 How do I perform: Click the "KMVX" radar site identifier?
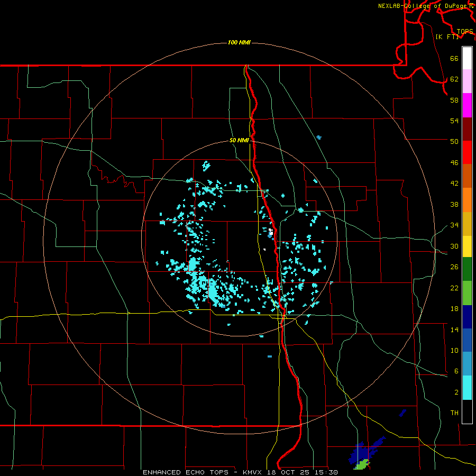tap(252, 472)
